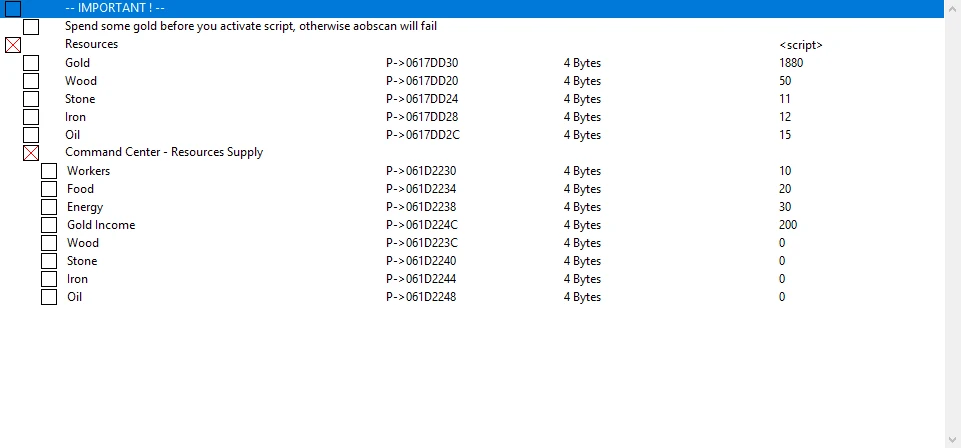
Task: Click the Gold Income value 200
Action: [x=788, y=225]
